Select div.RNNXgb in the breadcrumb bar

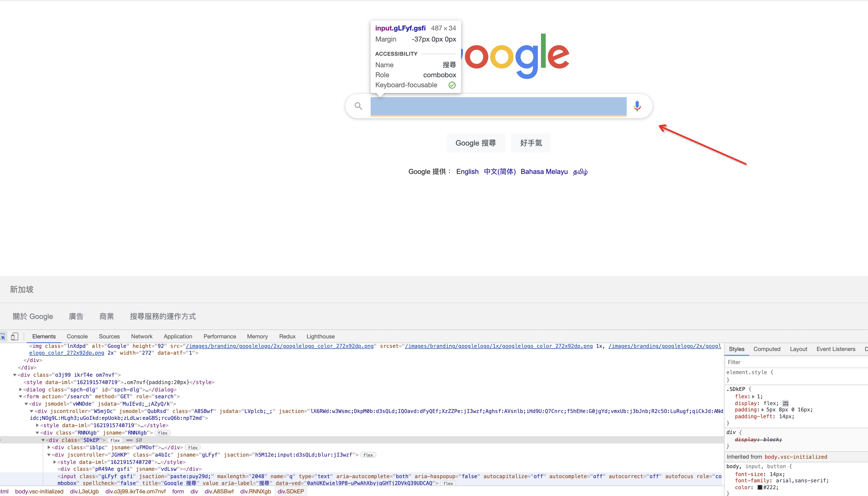(256, 492)
